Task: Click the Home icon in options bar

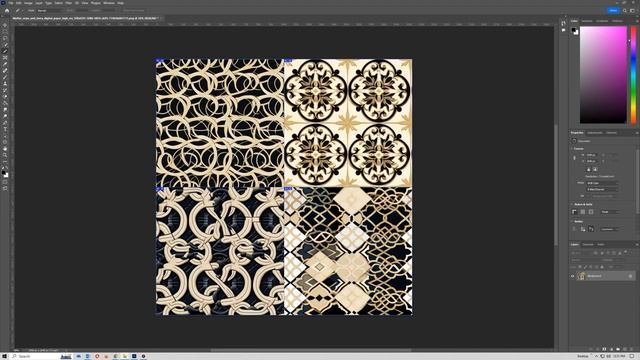Action: (7, 11)
